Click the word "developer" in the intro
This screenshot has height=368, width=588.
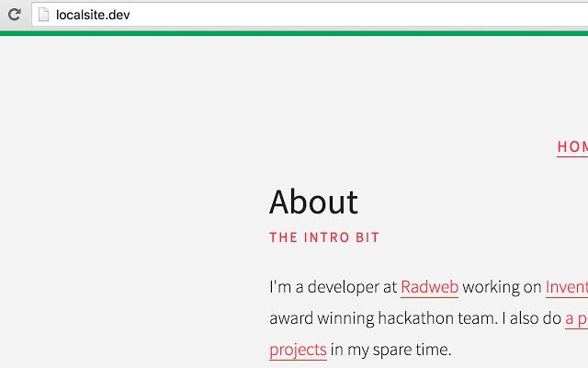[344, 287]
